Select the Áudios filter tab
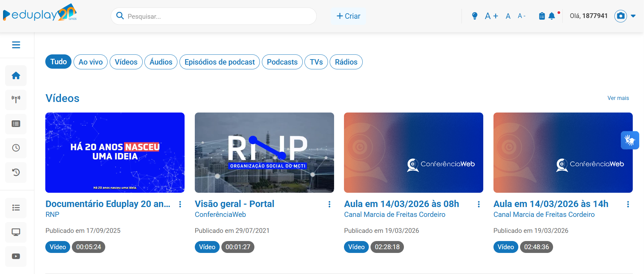This screenshot has height=274, width=644. 161,62
